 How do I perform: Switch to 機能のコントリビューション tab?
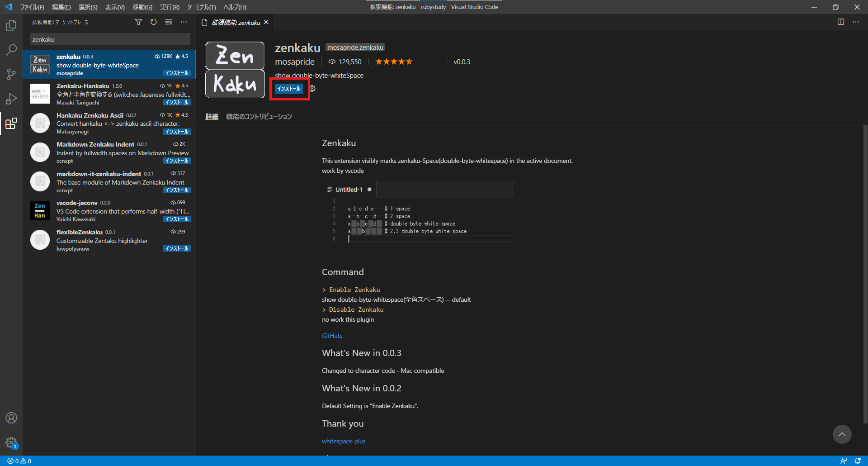(x=259, y=117)
